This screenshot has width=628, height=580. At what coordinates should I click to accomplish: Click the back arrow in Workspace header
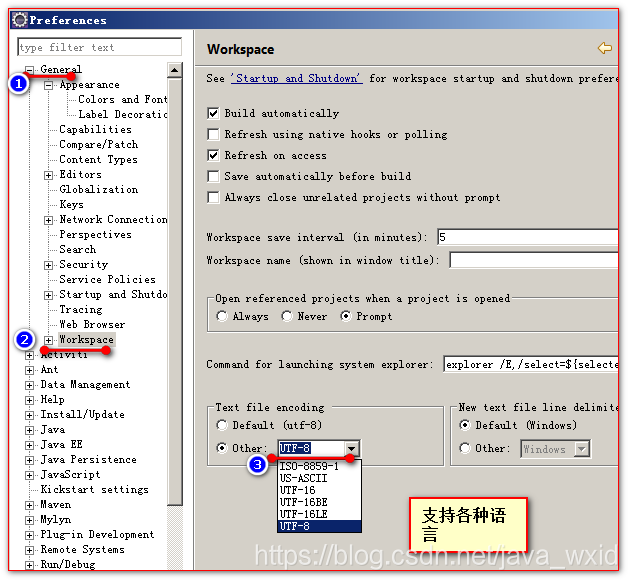click(x=604, y=48)
